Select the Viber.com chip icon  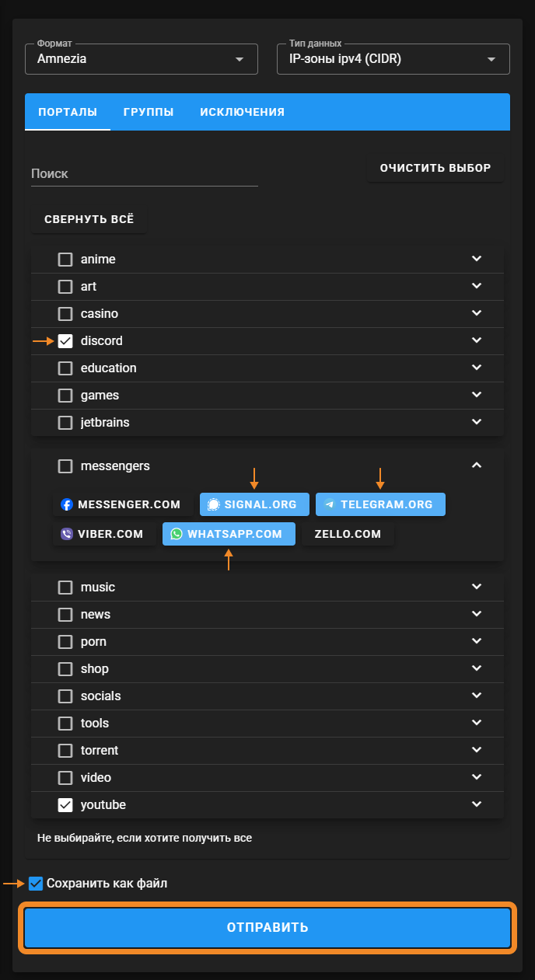tap(67, 534)
